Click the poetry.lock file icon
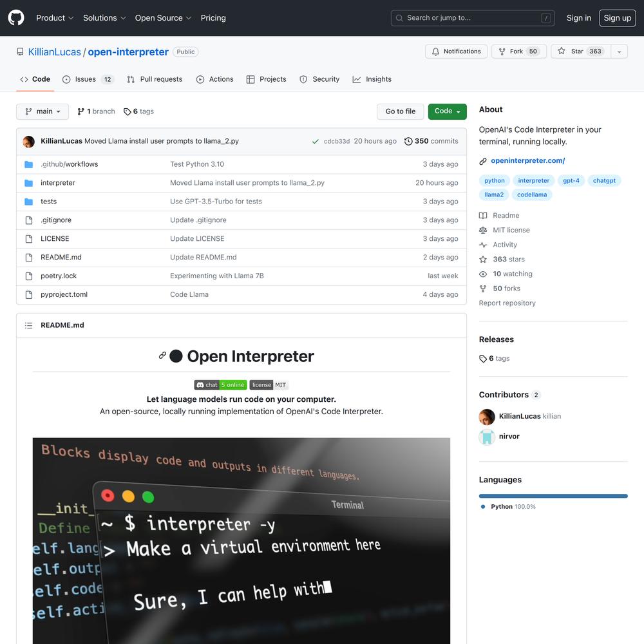This screenshot has width=644, height=644. click(29, 276)
